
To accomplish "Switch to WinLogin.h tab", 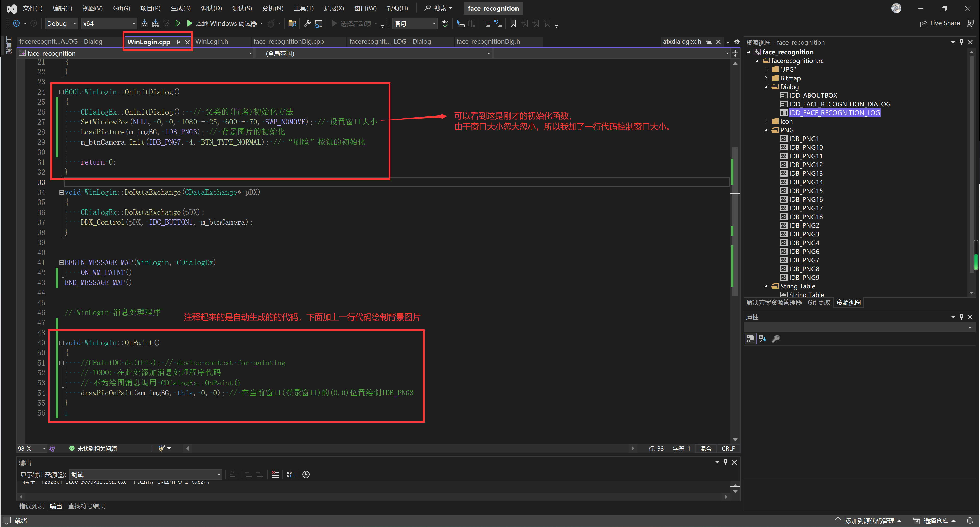I will point(212,42).
